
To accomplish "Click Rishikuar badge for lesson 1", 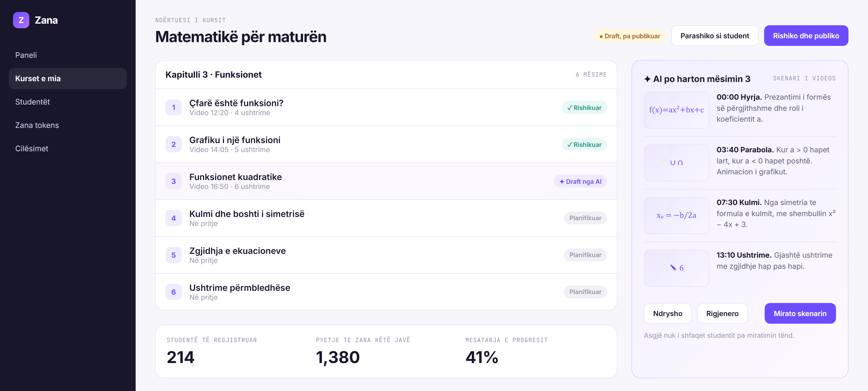I will [584, 108].
